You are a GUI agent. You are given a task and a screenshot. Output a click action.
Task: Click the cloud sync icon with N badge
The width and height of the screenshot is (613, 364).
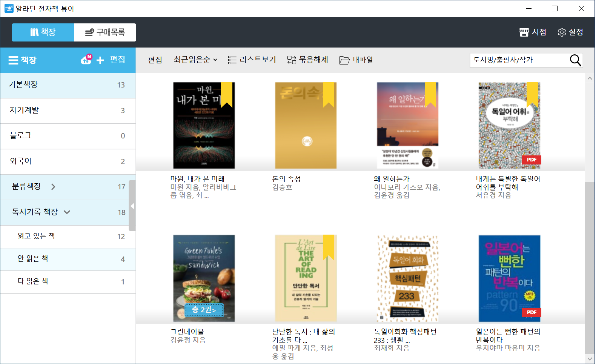[86, 59]
